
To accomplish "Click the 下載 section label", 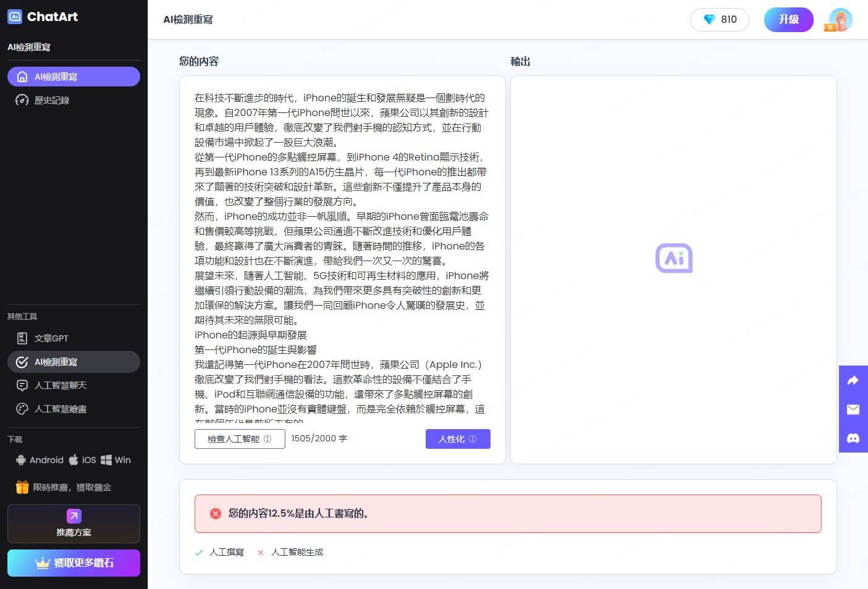I will 15,439.
